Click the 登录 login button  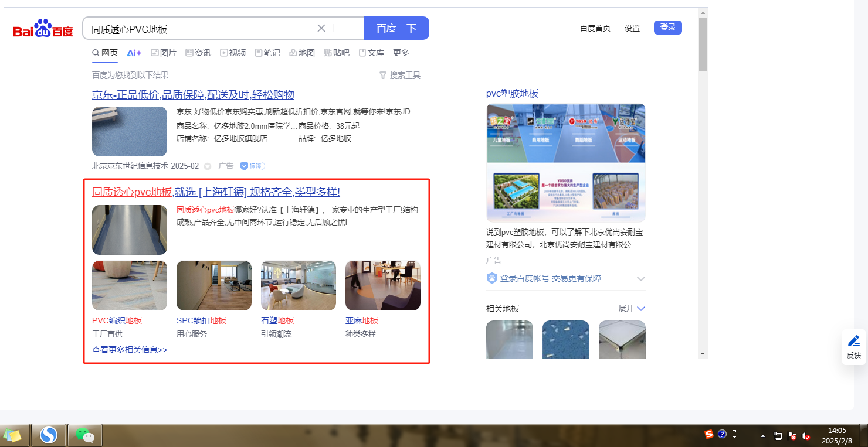tap(668, 28)
